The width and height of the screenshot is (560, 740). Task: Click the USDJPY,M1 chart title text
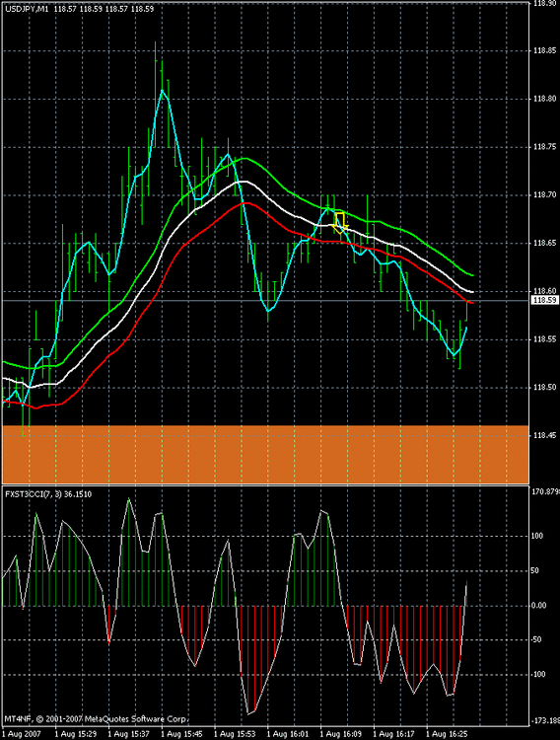[x=27, y=9]
